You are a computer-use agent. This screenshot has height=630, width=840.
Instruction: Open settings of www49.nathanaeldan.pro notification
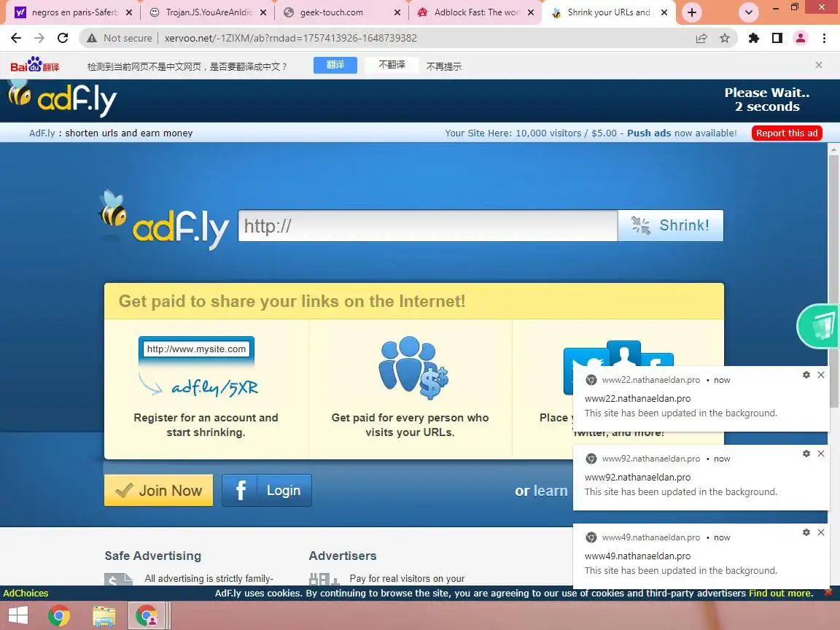point(806,532)
